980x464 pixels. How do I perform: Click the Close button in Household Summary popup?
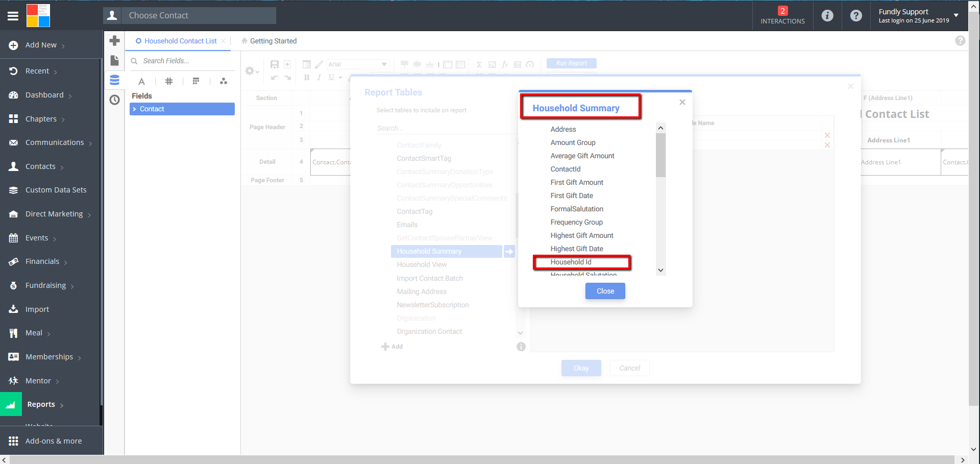tap(605, 291)
